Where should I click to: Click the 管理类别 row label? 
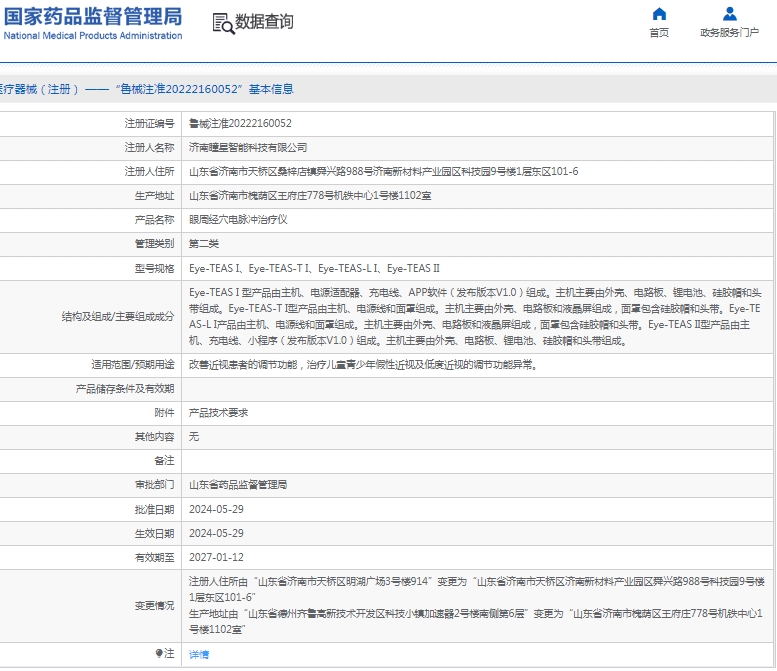click(154, 244)
